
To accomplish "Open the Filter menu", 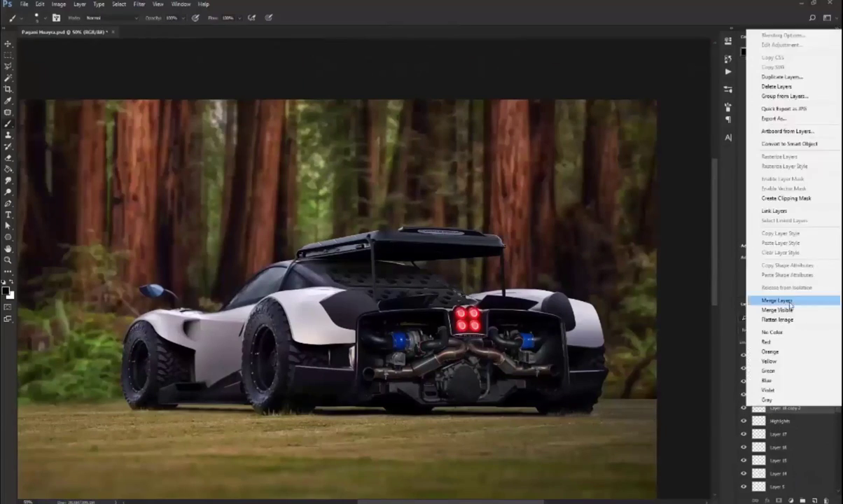I will tap(139, 4).
